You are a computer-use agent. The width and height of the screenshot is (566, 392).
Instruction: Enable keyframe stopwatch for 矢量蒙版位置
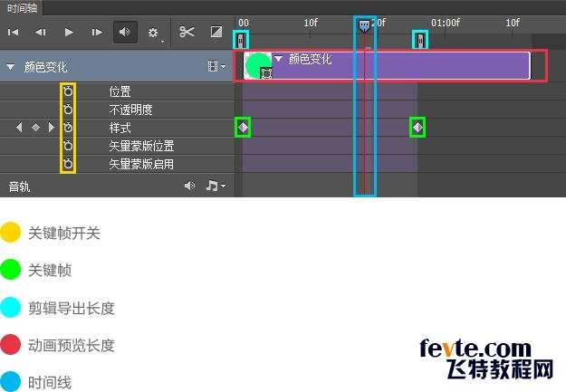click(x=68, y=146)
